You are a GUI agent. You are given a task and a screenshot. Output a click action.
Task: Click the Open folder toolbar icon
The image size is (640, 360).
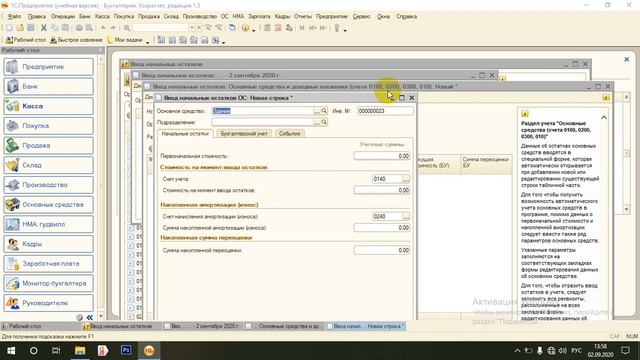click(x=20, y=28)
